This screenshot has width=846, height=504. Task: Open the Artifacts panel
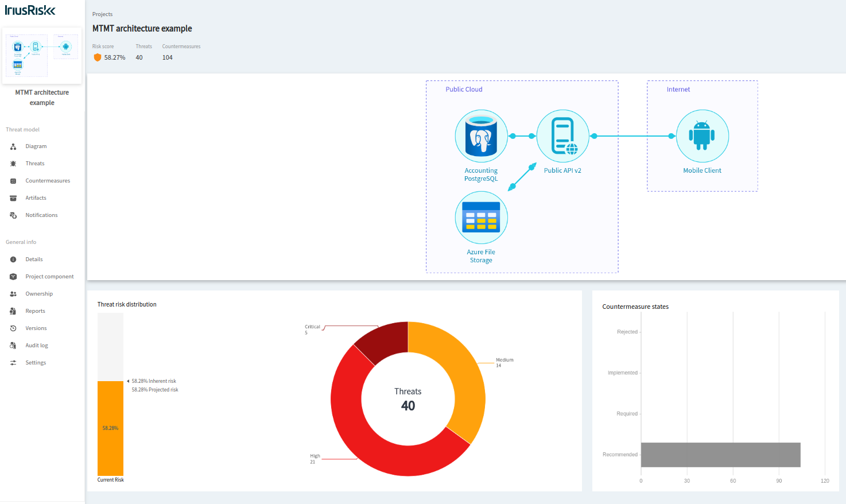tap(36, 197)
